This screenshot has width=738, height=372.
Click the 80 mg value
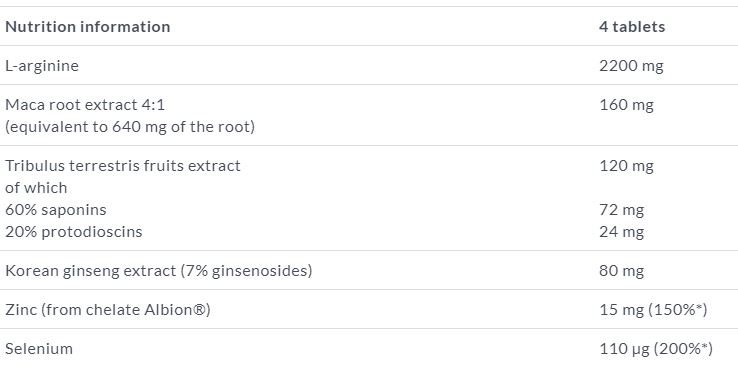click(x=621, y=271)
